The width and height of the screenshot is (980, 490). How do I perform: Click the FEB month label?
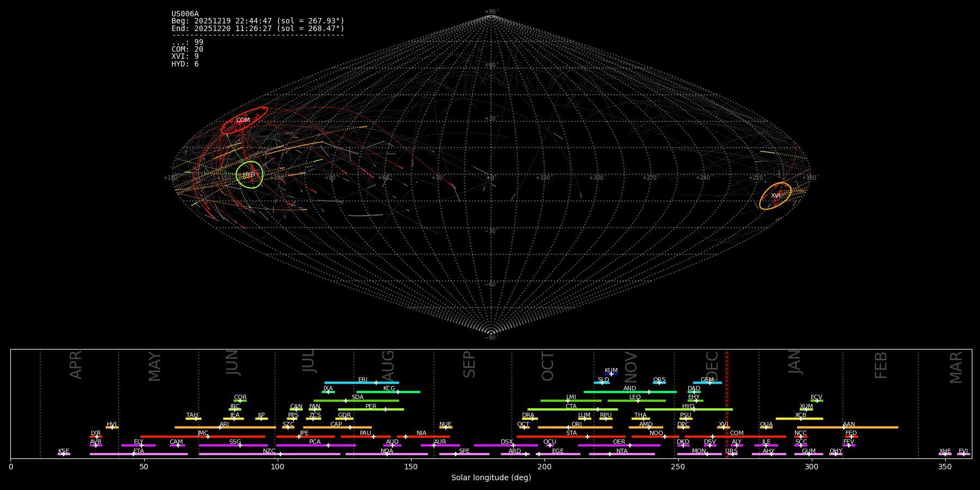(881, 365)
